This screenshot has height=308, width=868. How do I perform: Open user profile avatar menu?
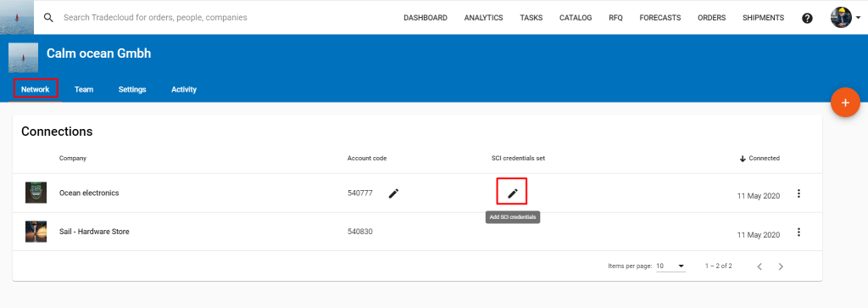[846, 18]
